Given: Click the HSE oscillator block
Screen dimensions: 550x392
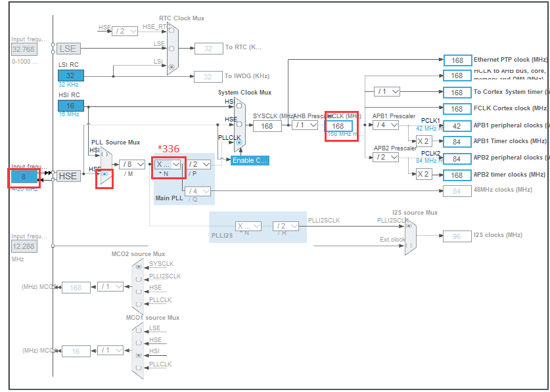Looking at the screenshot, I should click(68, 176).
